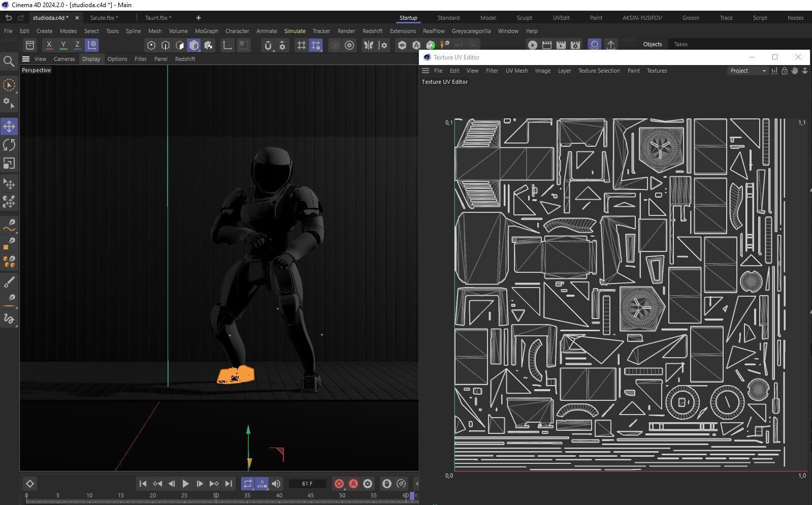
Task: Select the Paint brush tool in left palette
Action: (9, 281)
